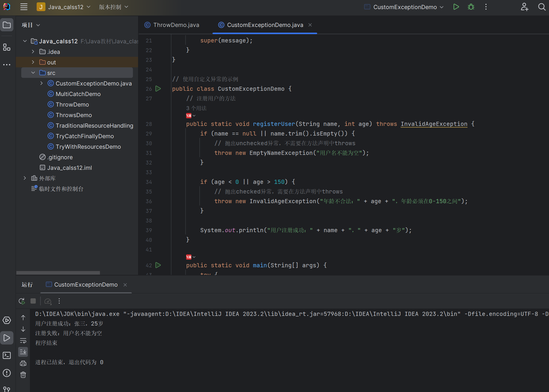
Task: Rerun the program in the Run panel
Action: [x=22, y=301]
